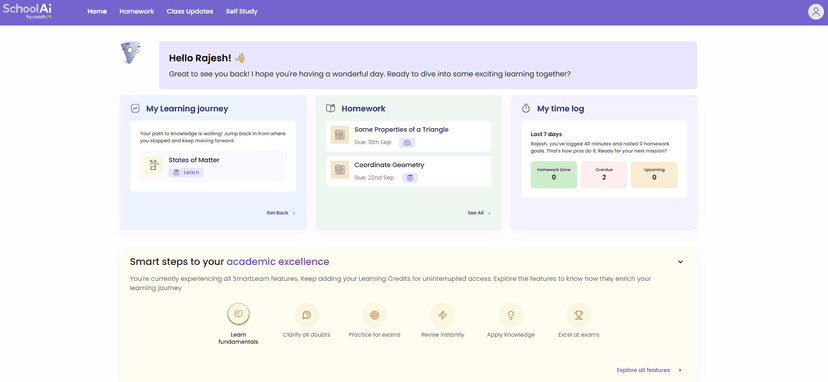Click the icon badge next to Due: 22nd Sep
This screenshot has width=828, height=382.
[x=410, y=178]
